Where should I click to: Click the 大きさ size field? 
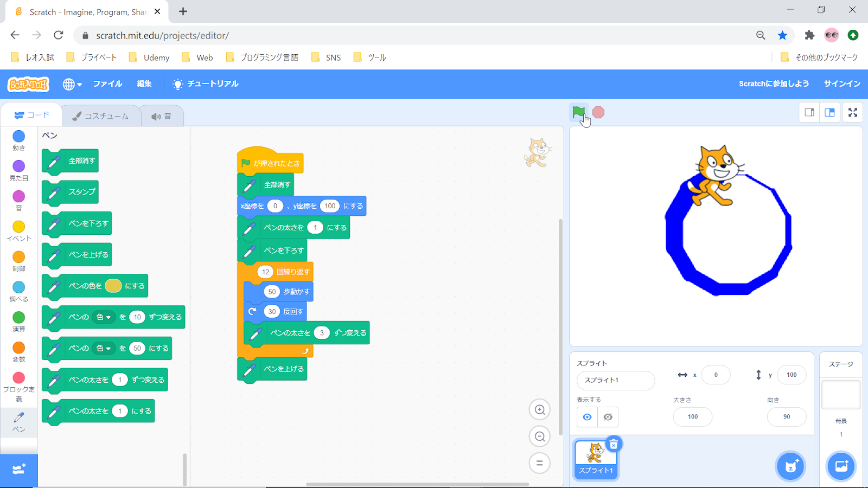[x=693, y=417]
